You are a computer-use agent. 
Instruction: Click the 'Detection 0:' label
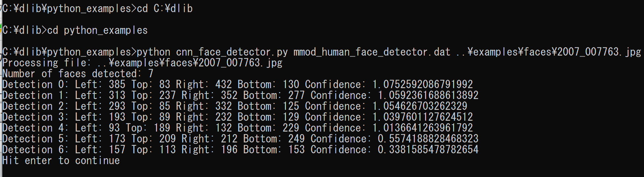pos(36,85)
